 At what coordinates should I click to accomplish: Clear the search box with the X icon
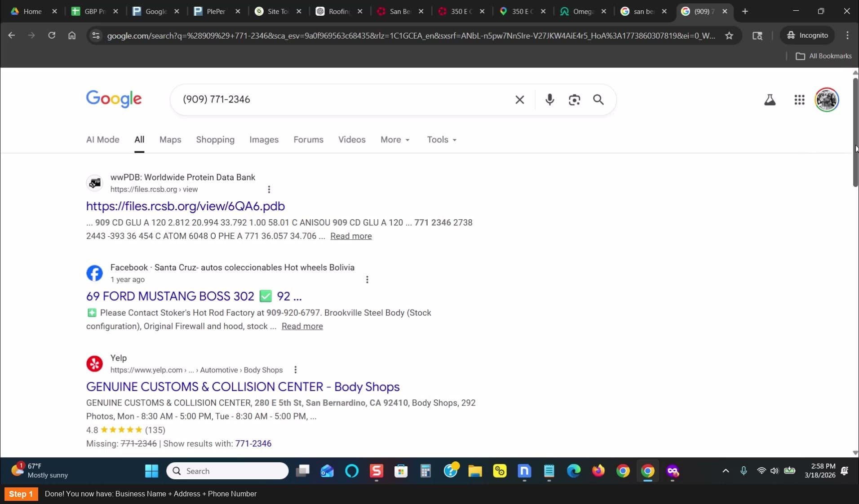coord(519,100)
